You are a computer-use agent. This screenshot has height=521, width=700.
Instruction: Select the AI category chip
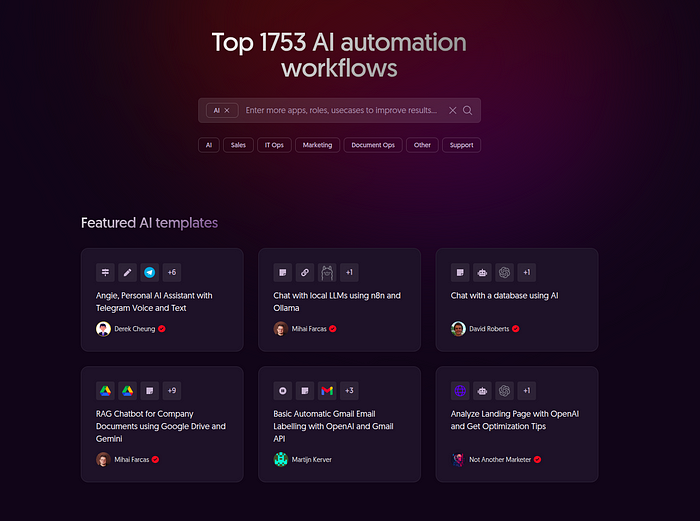[x=208, y=145]
